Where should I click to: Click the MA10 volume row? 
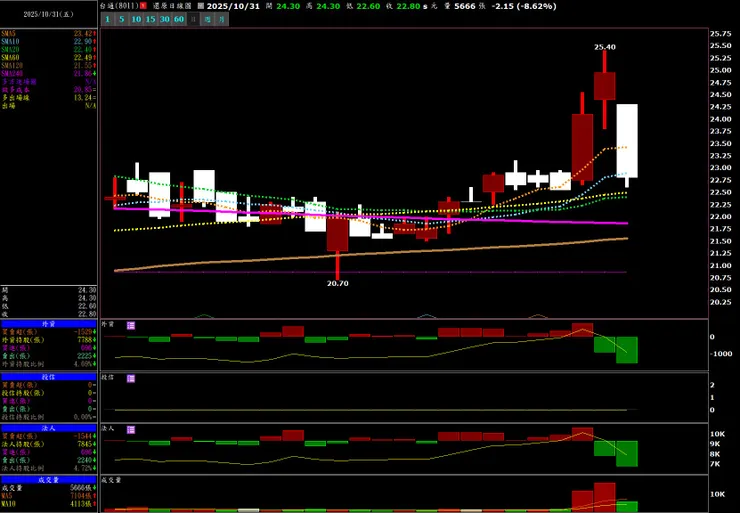point(49,504)
